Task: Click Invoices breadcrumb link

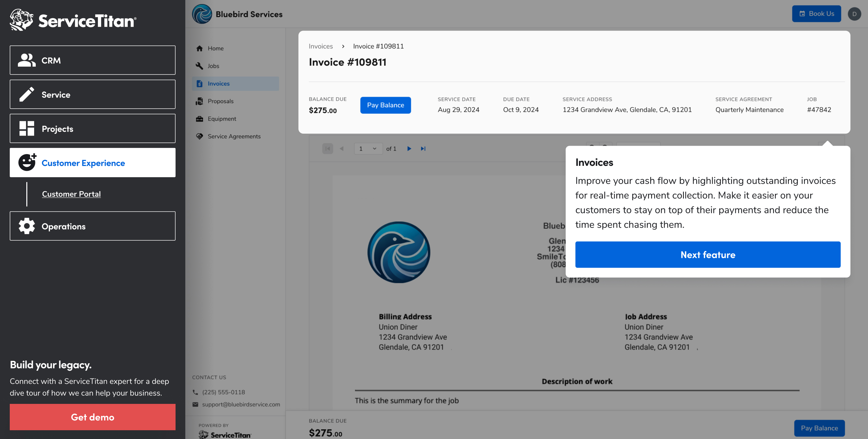Action: click(321, 46)
